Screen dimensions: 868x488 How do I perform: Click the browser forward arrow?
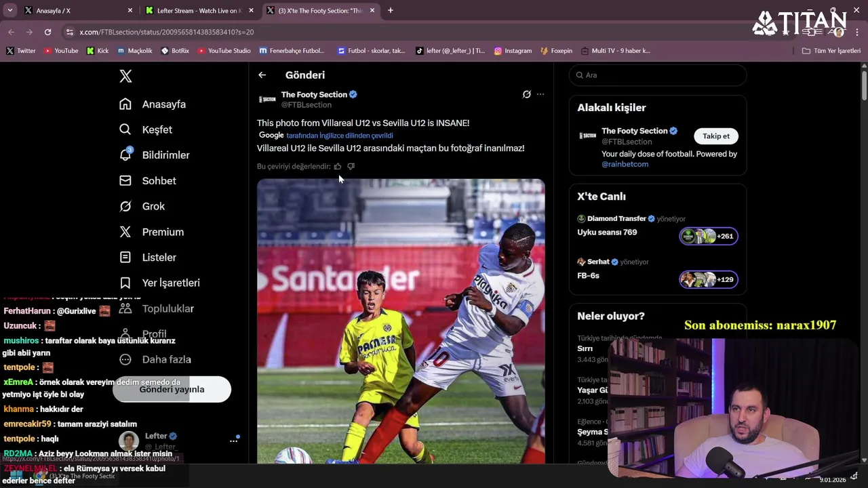29,32
